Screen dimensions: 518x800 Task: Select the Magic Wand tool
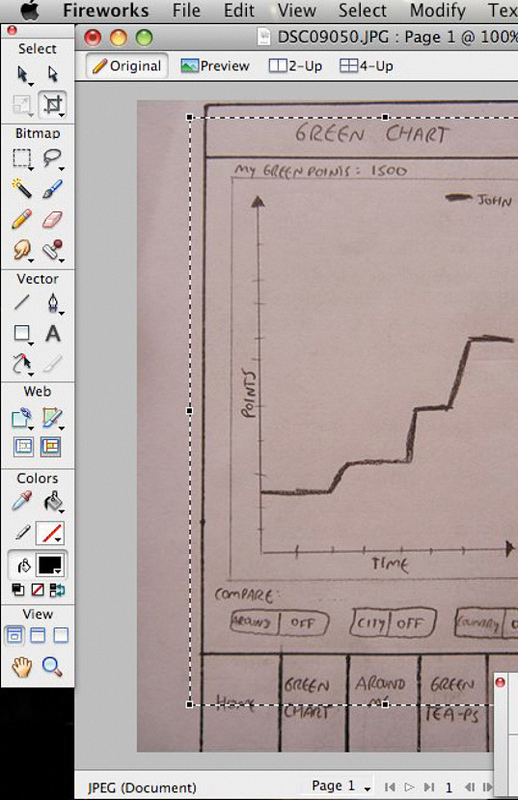click(22, 189)
